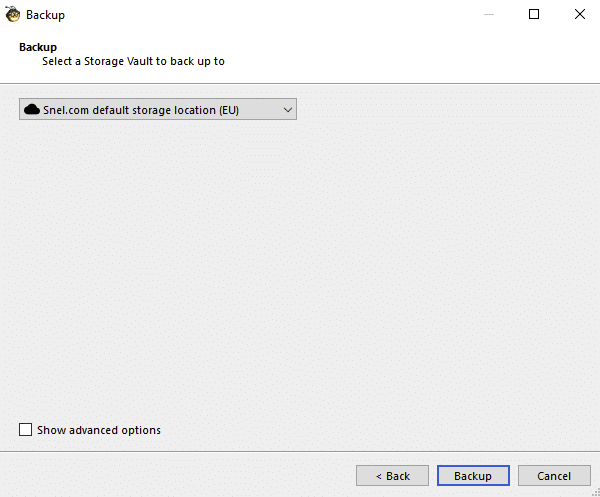Click the cloud icon in vault selector
The image size is (600, 497).
pos(32,110)
